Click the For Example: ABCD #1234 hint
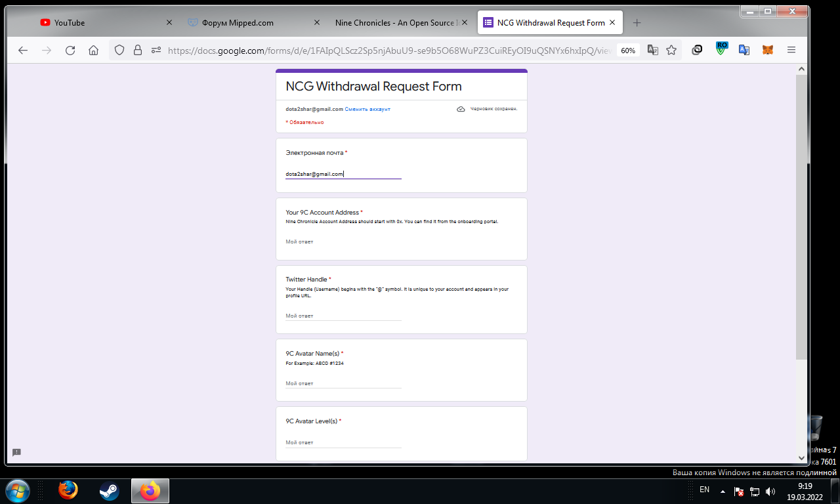 (314, 363)
